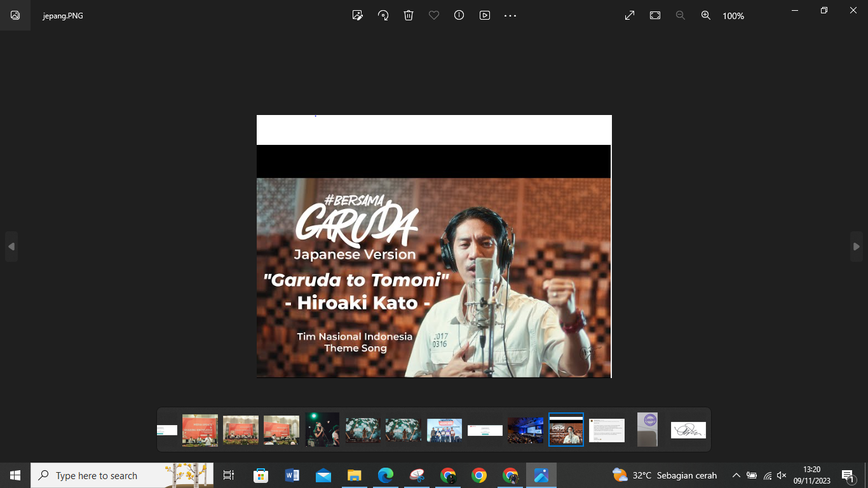Expand the hidden system tray icons chevron
Viewport: 868px width, 488px height.
736,475
